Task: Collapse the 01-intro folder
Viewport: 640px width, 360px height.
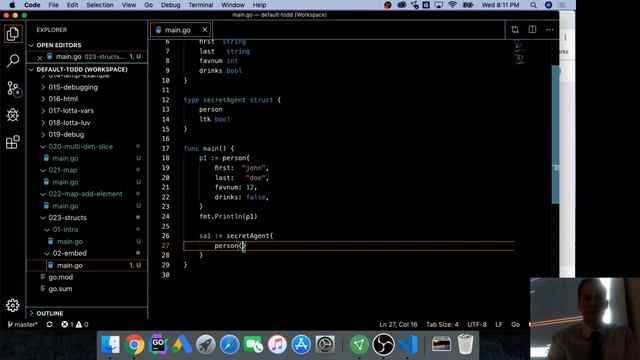Action: (x=65, y=229)
